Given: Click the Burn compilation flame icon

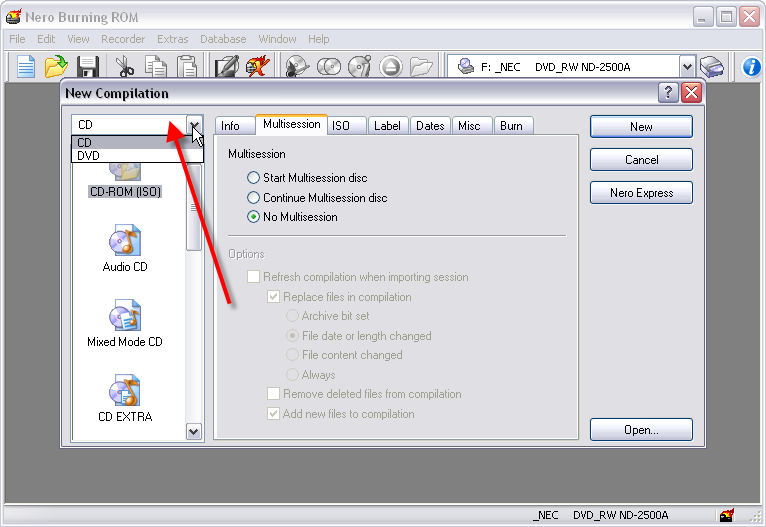Looking at the screenshot, I should point(257,66).
